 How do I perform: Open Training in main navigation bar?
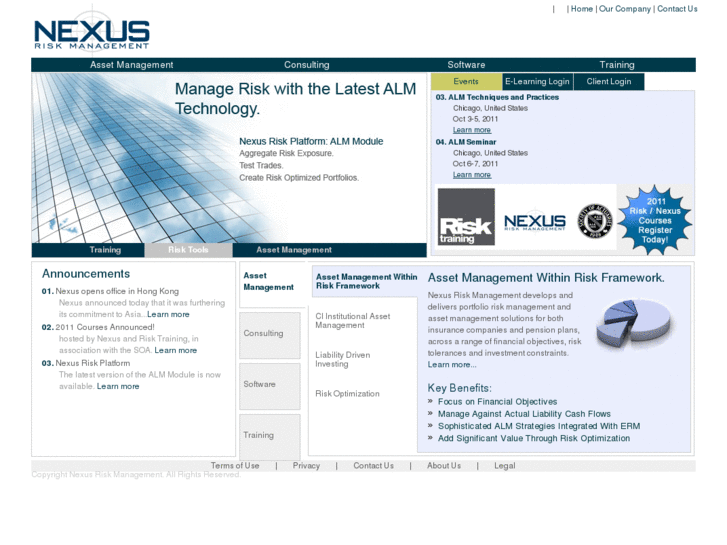pos(617,65)
